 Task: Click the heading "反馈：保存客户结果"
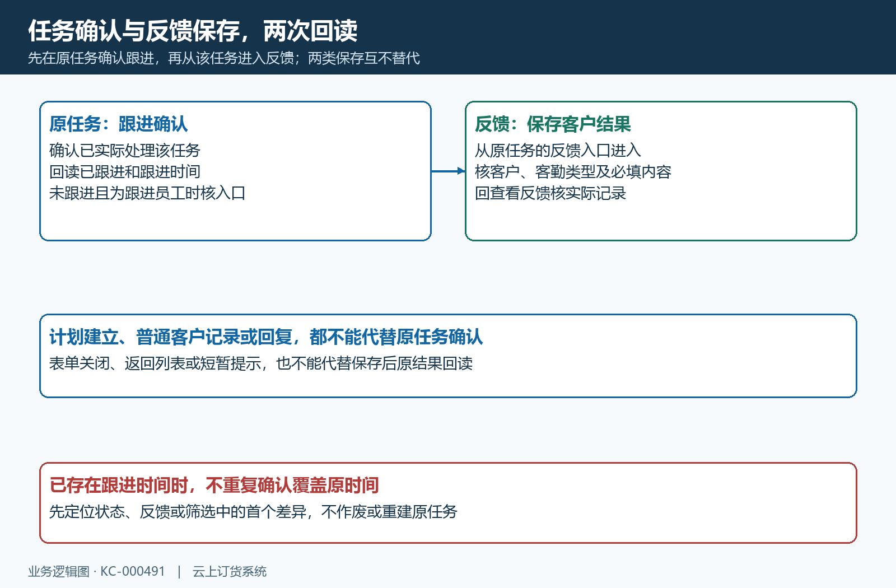point(553,124)
